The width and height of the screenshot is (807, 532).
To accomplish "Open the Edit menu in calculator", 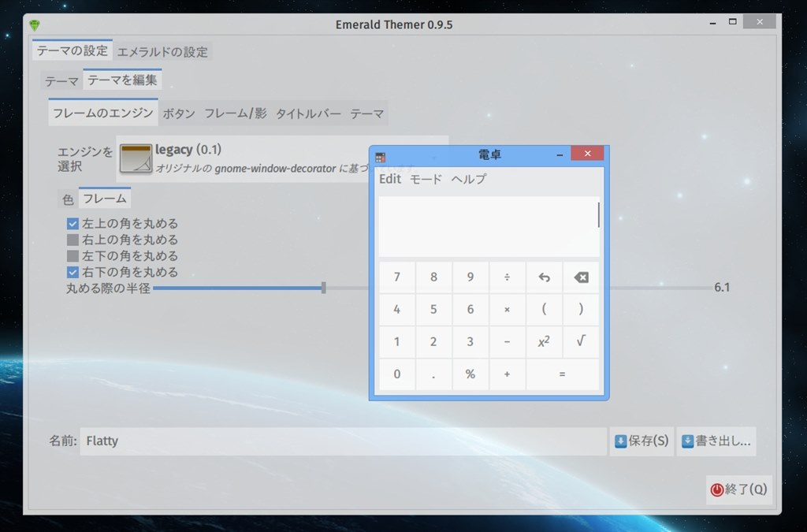I will [x=390, y=179].
